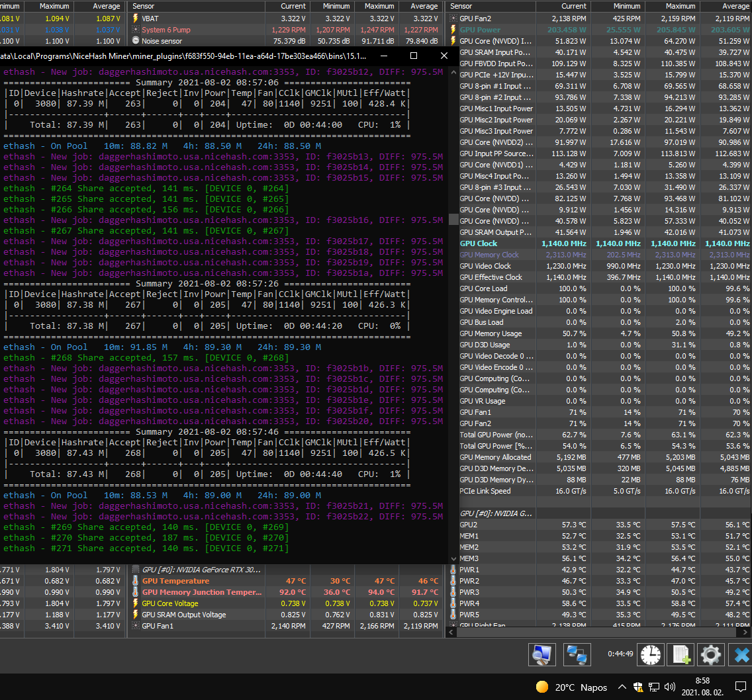Image resolution: width=752 pixels, height=700 pixels.
Task: Show hidden tray icons with the chevron
Action: pyautogui.click(x=622, y=687)
